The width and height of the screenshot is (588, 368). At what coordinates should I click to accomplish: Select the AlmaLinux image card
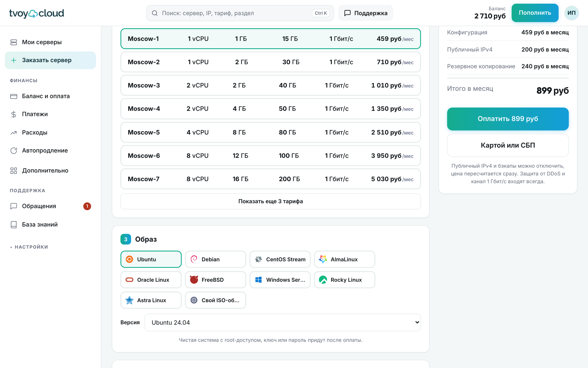345,259
